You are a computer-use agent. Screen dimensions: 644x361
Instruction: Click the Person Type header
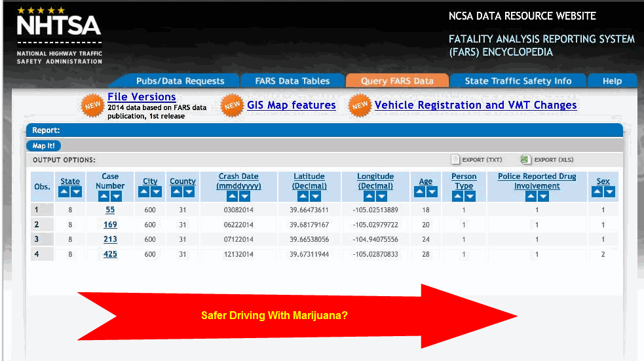pyautogui.click(x=464, y=181)
